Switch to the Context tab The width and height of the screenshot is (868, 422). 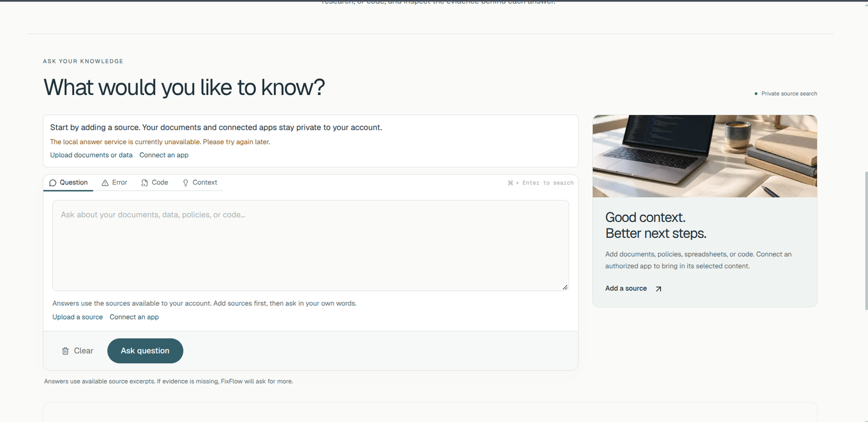coord(200,183)
